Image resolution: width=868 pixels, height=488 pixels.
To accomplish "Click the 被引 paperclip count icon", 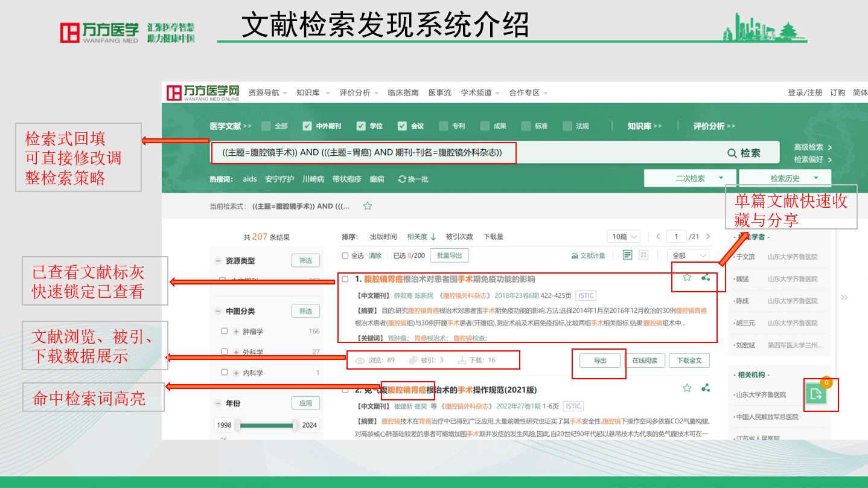I will [413, 361].
